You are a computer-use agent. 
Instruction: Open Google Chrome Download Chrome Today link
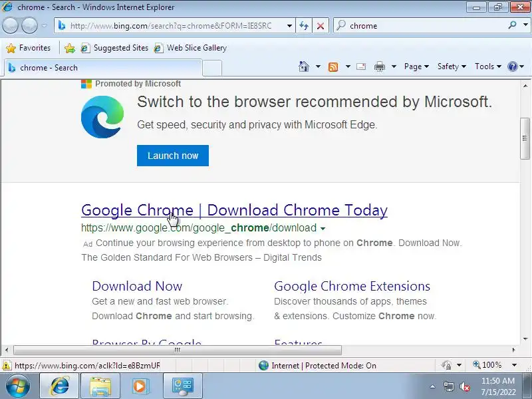point(234,210)
